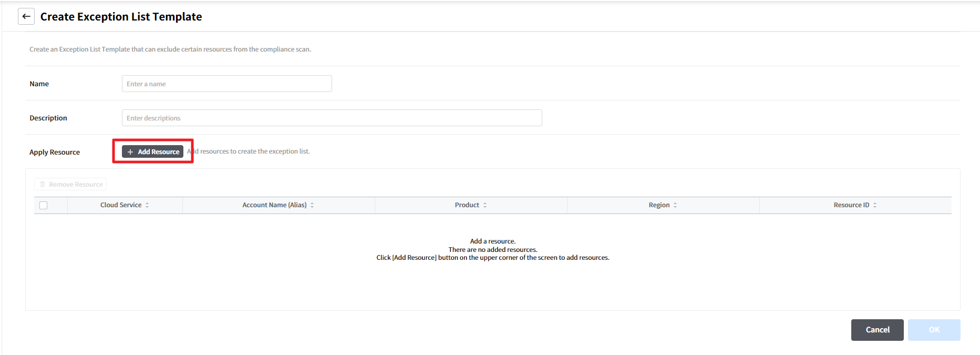Image resolution: width=980 pixels, height=355 pixels.
Task: Click the sort arrows beside Product
Action: point(485,205)
